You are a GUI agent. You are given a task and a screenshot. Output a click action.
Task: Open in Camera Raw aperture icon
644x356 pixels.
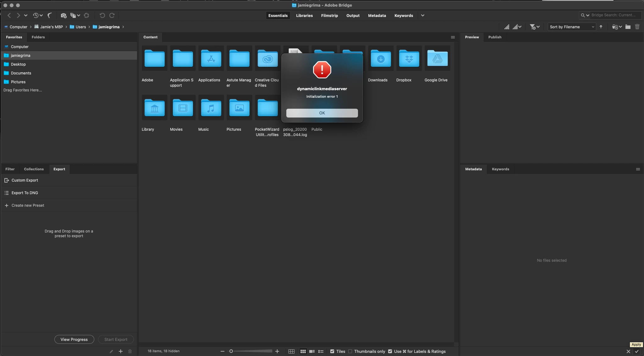[86, 15]
